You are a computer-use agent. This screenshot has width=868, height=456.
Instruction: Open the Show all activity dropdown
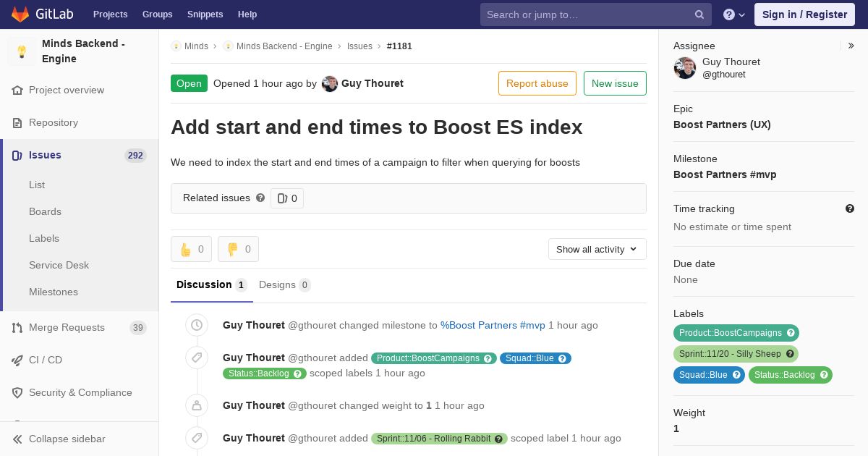[597, 249]
